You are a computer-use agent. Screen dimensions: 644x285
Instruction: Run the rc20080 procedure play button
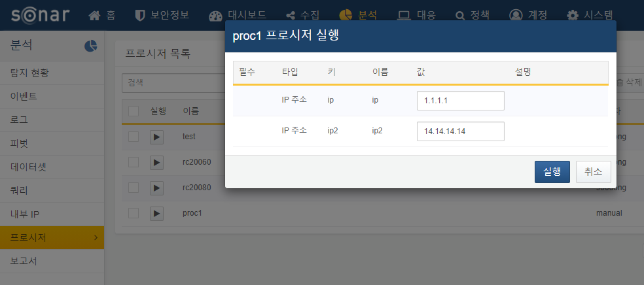(156, 188)
